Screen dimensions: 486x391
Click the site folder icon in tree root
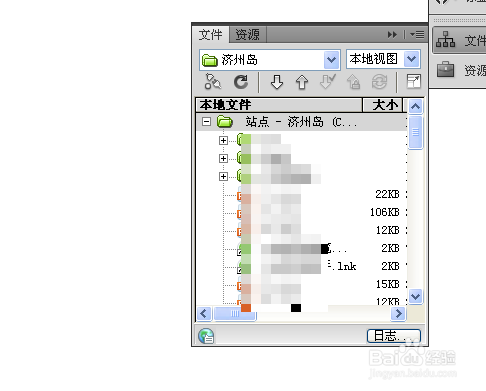pyautogui.click(x=225, y=122)
